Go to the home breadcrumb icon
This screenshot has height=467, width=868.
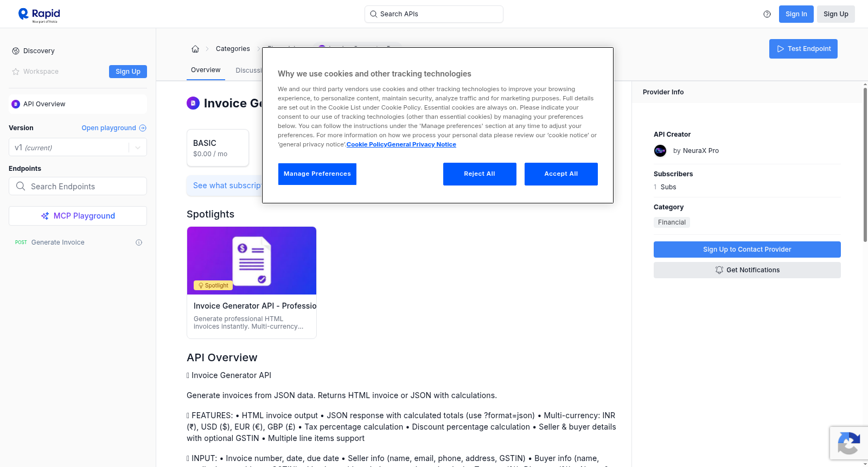pos(195,49)
